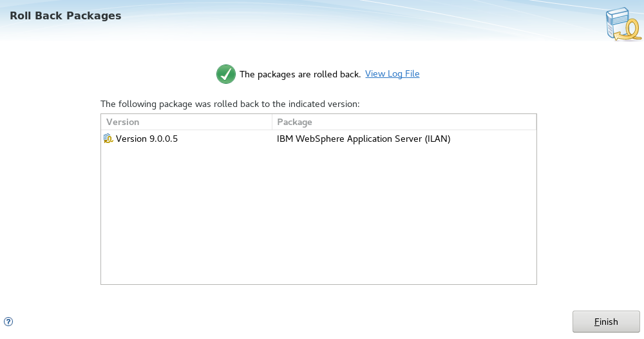Viewport: 644px width, 339px height.
Task: Click the word 'Log' in the link
Action: pyautogui.click(x=395, y=74)
